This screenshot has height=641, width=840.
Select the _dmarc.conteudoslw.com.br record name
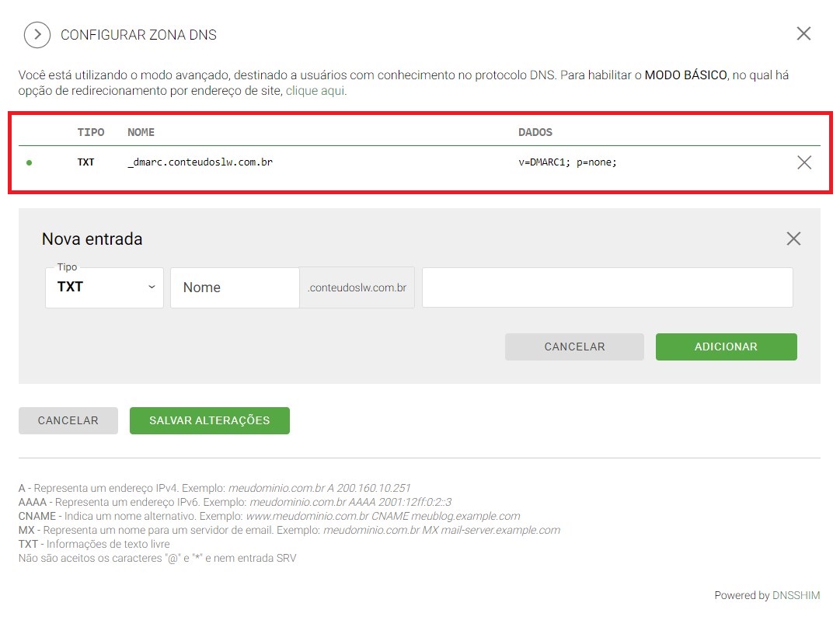199,162
